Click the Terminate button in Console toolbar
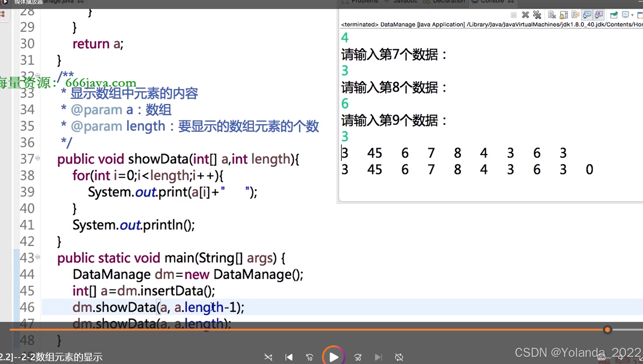This screenshot has height=364, width=643. click(x=514, y=15)
